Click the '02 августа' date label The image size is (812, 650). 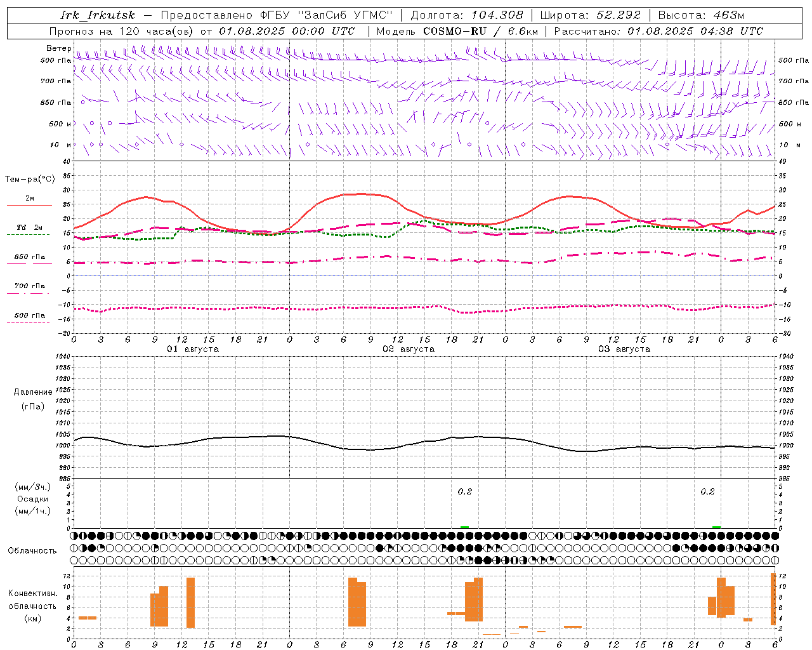pyautogui.click(x=409, y=349)
